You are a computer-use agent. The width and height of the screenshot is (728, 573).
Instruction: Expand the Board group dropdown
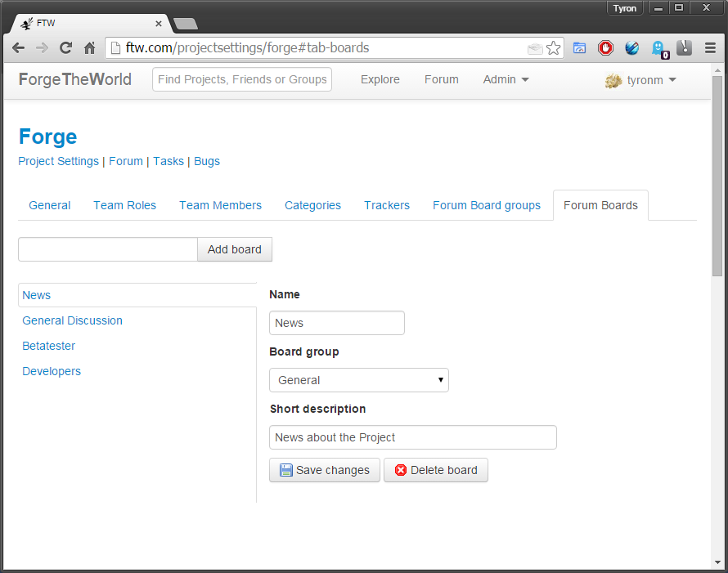coord(358,380)
